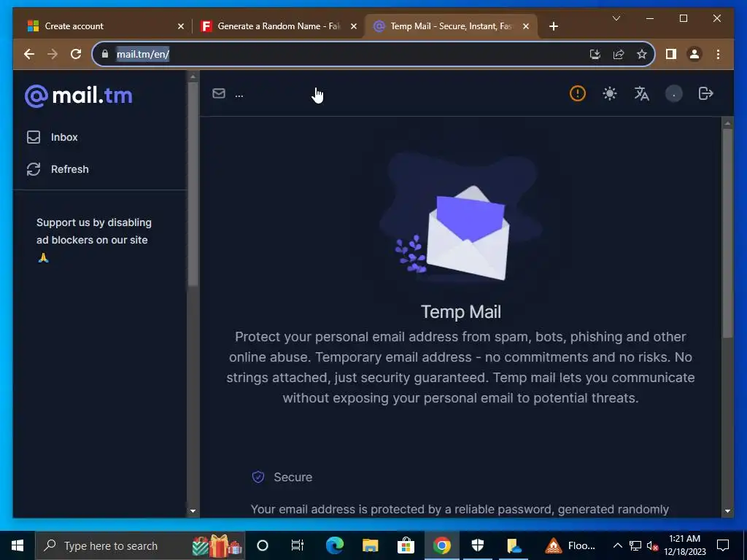Toggle the browser side panel

(x=671, y=54)
